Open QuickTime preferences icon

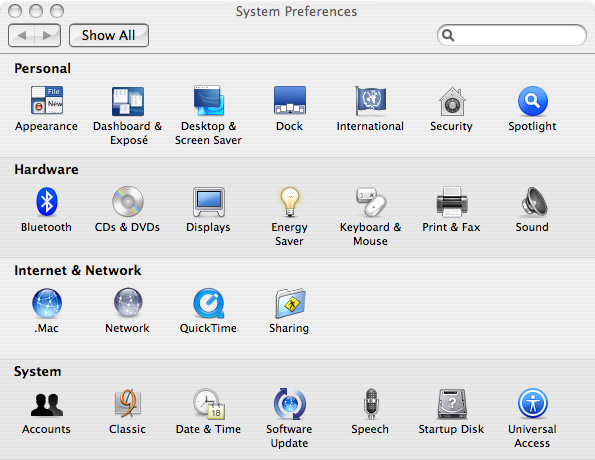[209, 303]
